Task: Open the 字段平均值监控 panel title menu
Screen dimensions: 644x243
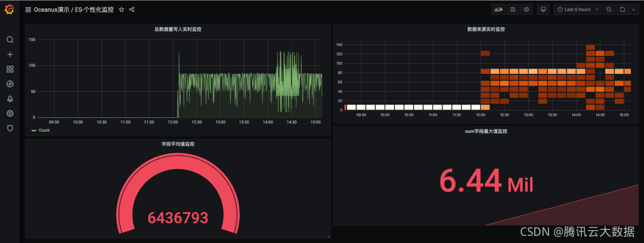Action: coord(178,144)
